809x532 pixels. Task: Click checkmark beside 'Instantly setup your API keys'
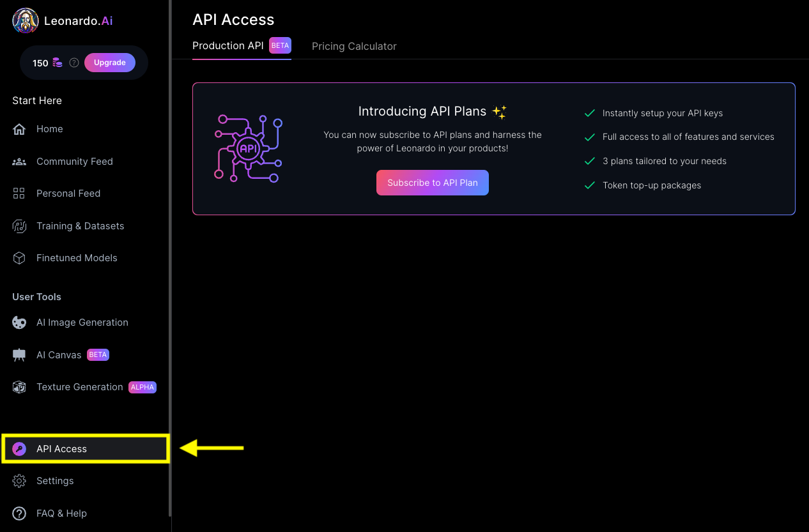coord(590,113)
